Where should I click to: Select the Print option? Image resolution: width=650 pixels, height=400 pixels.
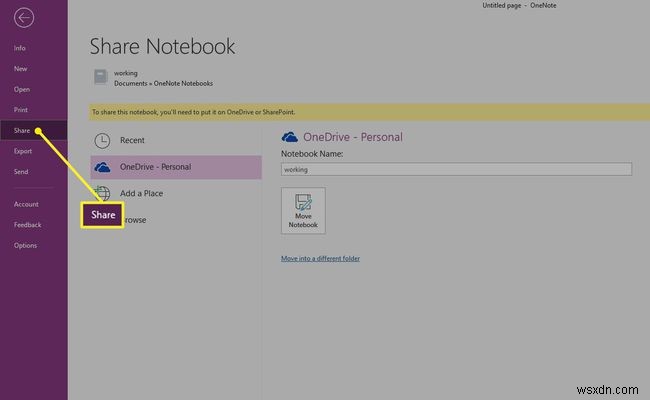pyautogui.click(x=21, y=110)
